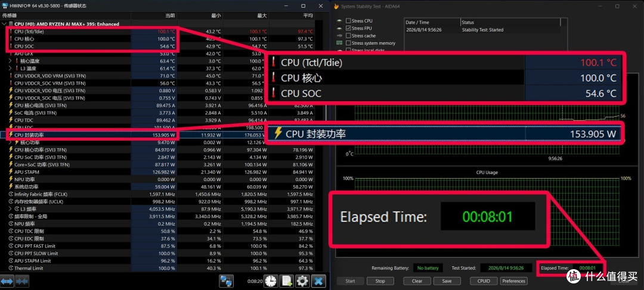Click the 126.982 W current APU STAPM value
Viewport: 644px width, 290px height.
[164, 172]
